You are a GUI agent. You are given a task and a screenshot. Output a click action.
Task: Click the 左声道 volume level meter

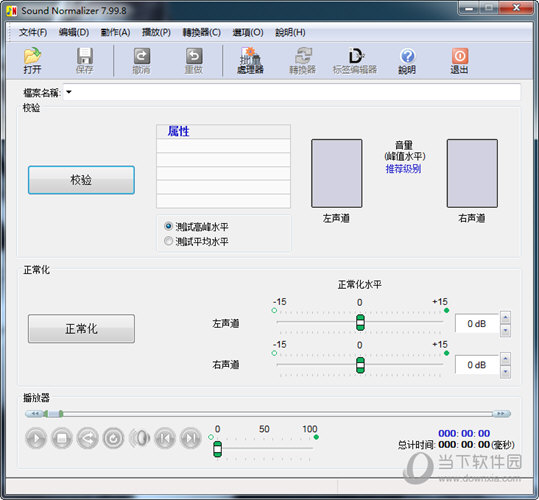click(337, 173)
